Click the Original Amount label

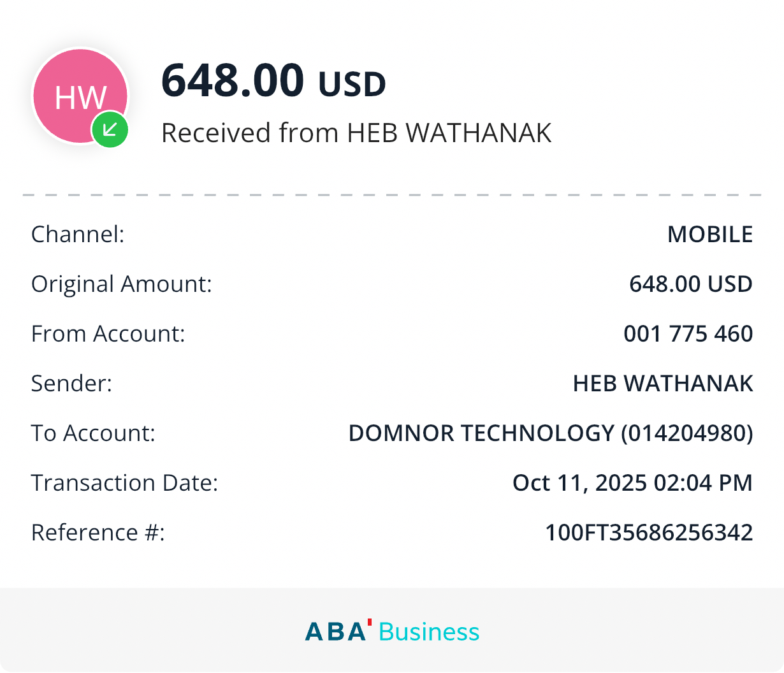click(121, 284)
